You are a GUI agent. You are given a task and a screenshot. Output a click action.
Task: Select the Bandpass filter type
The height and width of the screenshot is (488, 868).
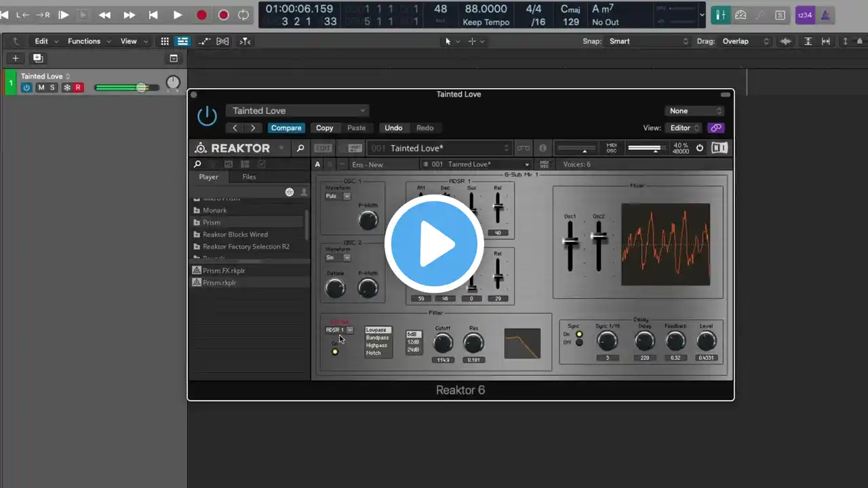pyautogui.click(x=378, y=338)
